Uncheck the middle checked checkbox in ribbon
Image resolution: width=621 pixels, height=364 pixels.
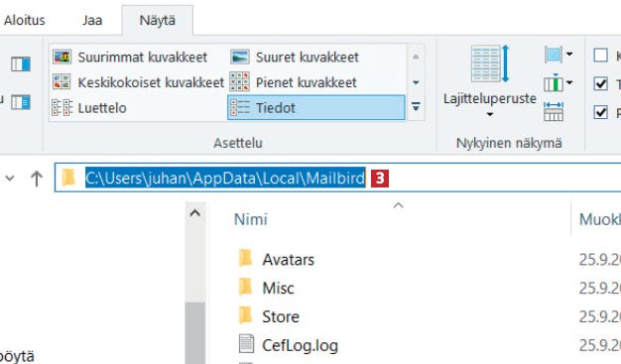point(600,83)
